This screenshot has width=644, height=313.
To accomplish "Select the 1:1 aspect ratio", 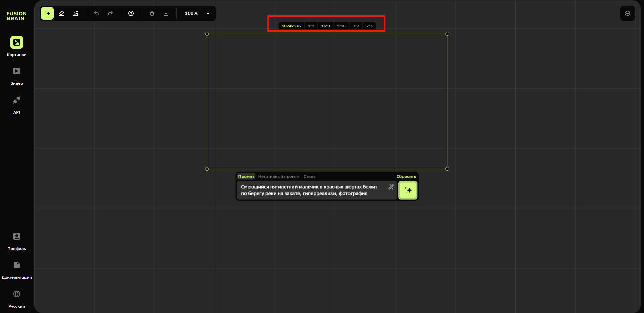I will (311, 26).
